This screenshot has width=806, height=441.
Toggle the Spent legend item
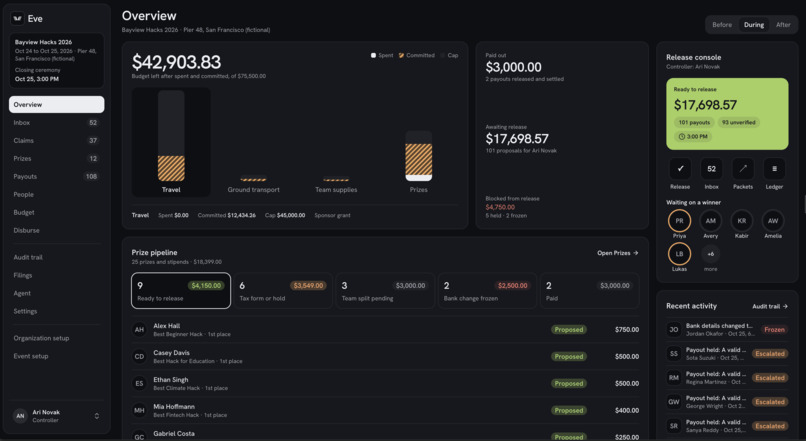pyautogui.click(x=382, y=56)
